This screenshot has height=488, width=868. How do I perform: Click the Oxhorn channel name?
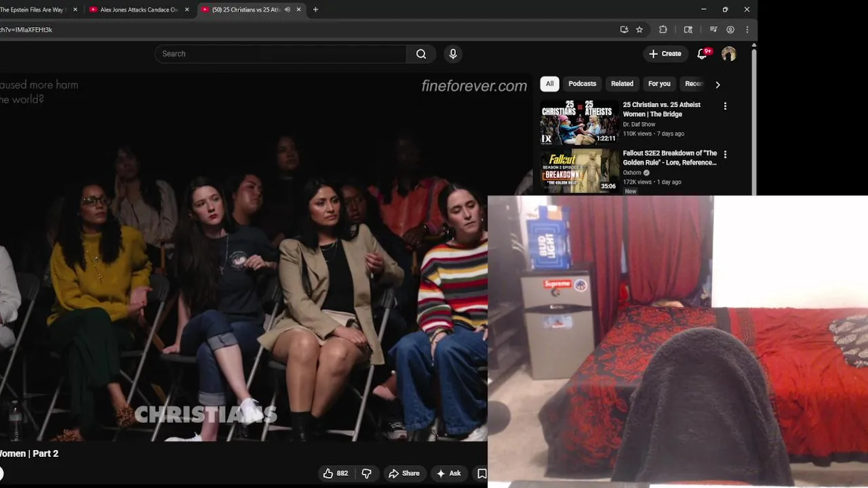[x=632, y=173]
